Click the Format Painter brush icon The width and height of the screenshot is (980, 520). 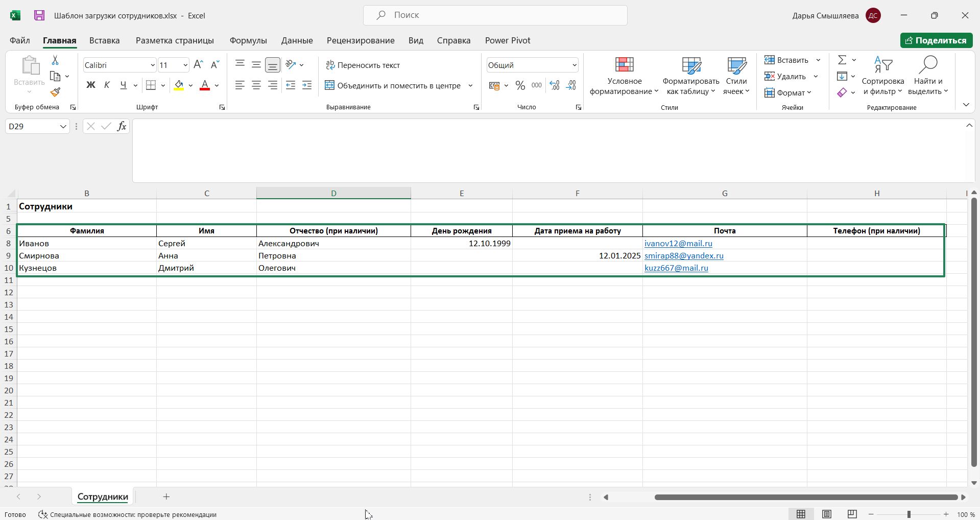55,92
